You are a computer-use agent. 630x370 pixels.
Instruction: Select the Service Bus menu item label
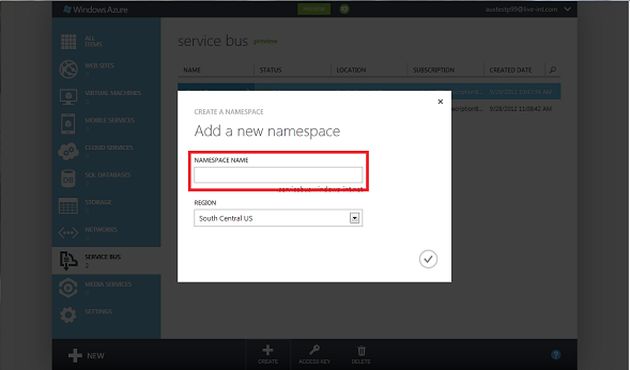click(x=102, y=257)
